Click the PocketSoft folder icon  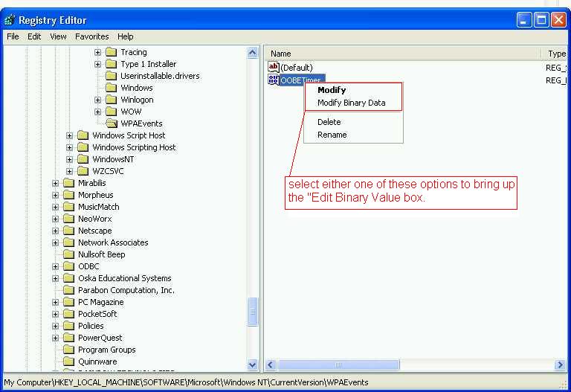(69, 314)
